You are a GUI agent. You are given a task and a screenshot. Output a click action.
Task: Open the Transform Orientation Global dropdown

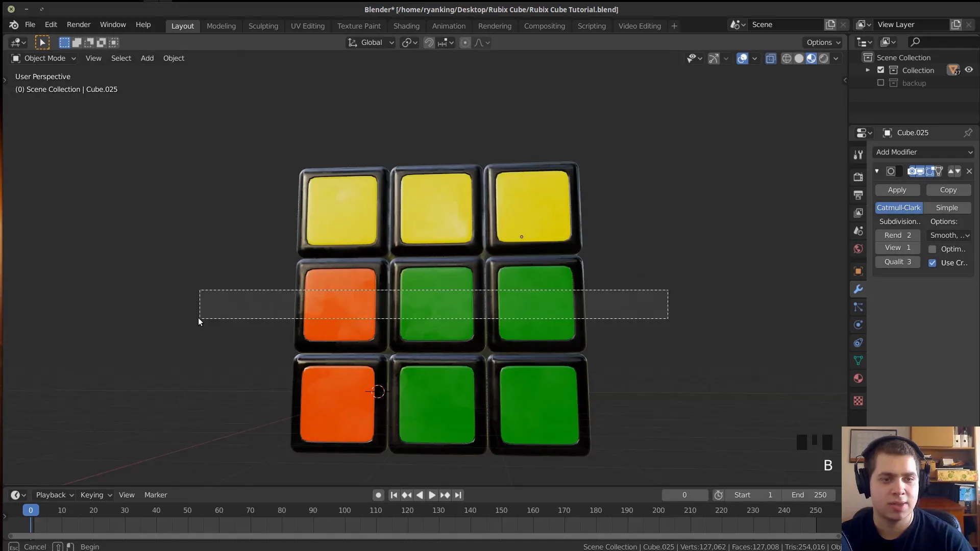(x=371, y=42)
